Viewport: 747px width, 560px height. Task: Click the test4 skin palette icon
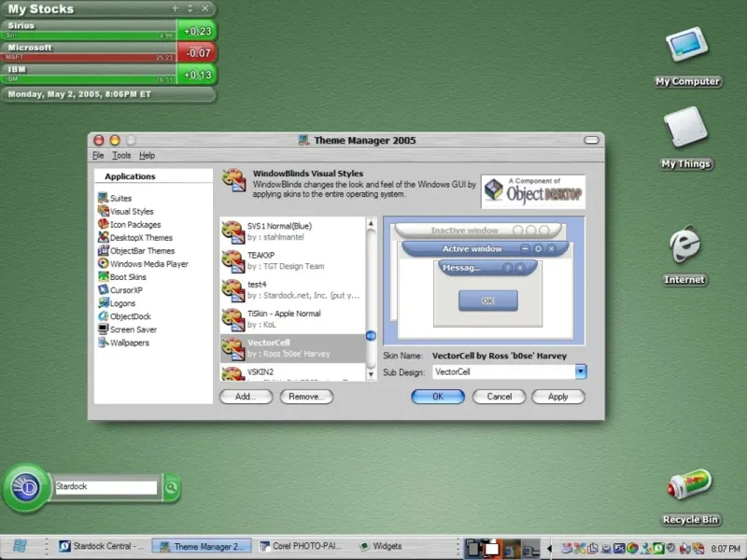click(233, 290)
